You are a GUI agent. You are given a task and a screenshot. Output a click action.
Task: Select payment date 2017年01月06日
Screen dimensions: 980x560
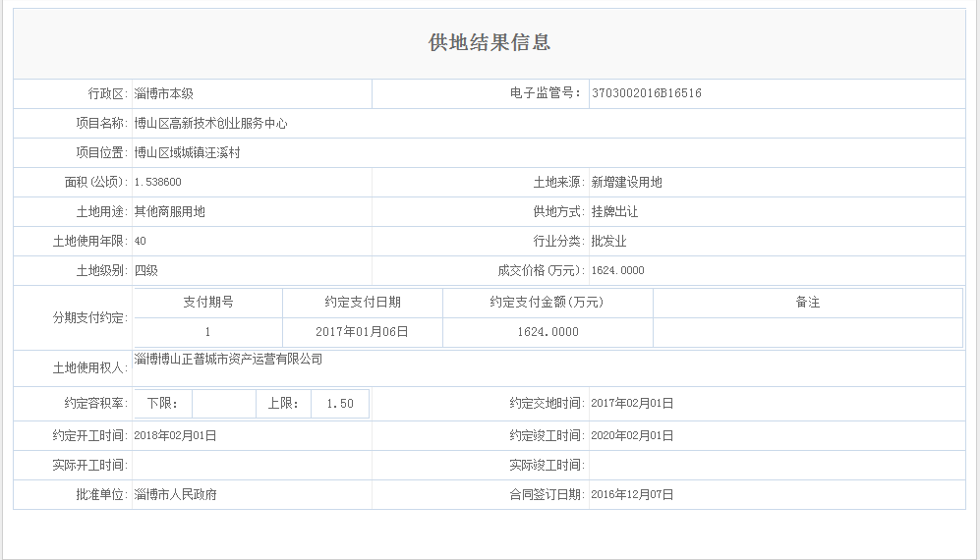click(x=362, y=332)
